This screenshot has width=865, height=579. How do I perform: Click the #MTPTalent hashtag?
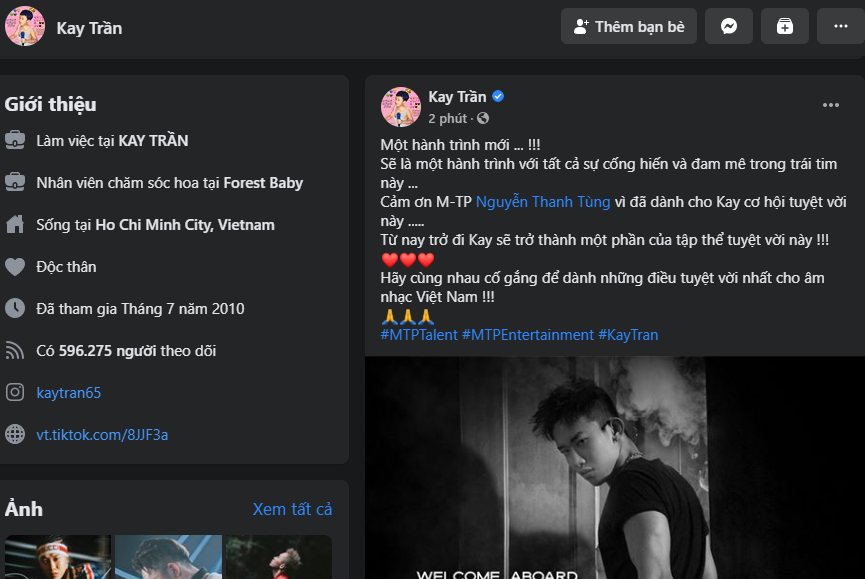tap(418, 335)
